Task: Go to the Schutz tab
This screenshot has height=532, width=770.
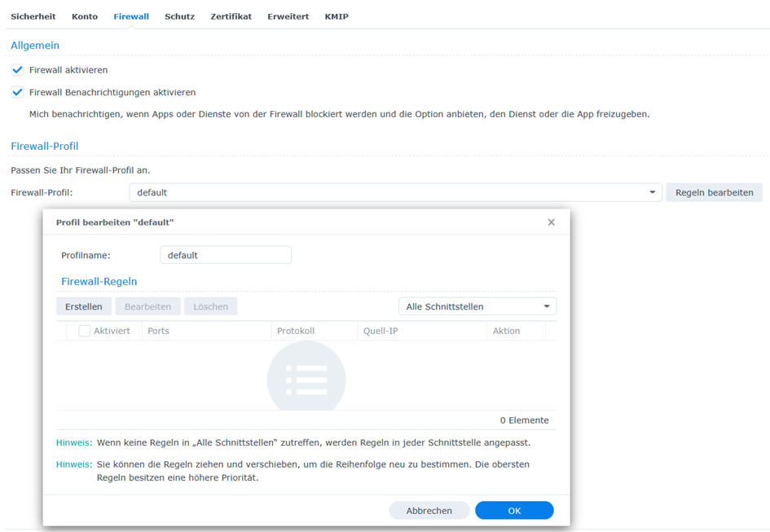Action: pyautogui.click(x=180, y=16)
